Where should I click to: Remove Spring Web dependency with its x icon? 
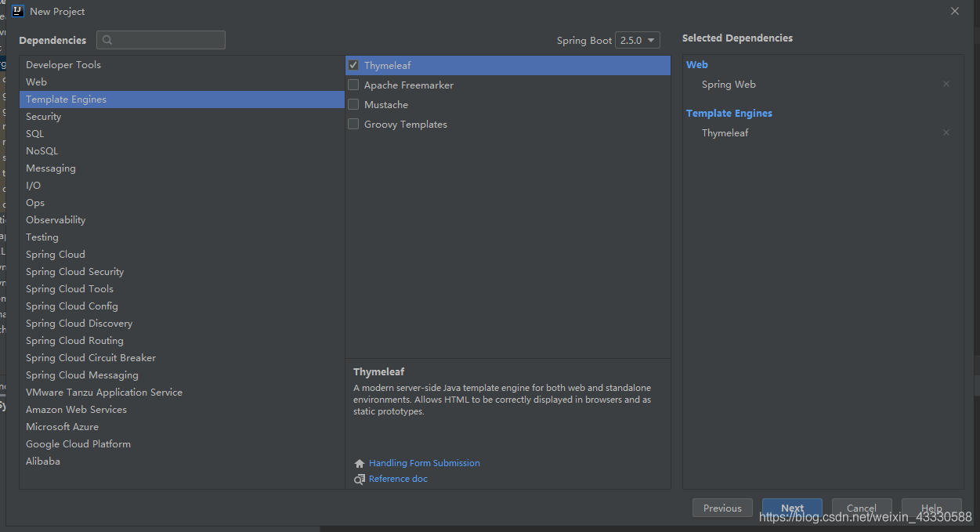946,84
